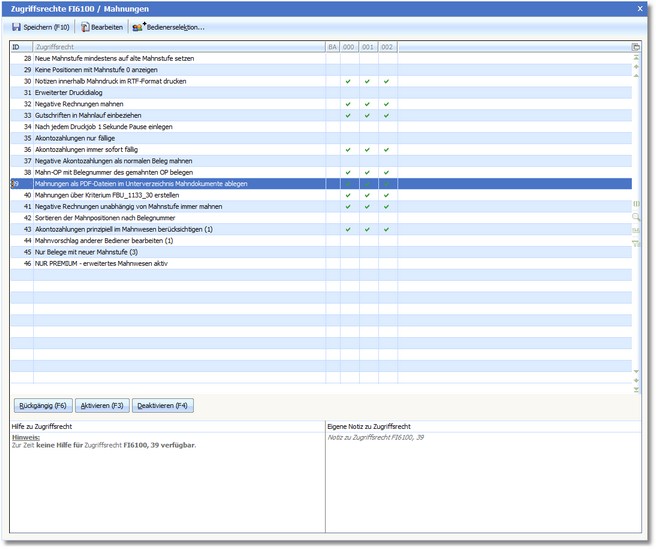Jump to first row with top arrow icon
The width and height of the screenshot is (656, 549).
[x=636, y=58]
